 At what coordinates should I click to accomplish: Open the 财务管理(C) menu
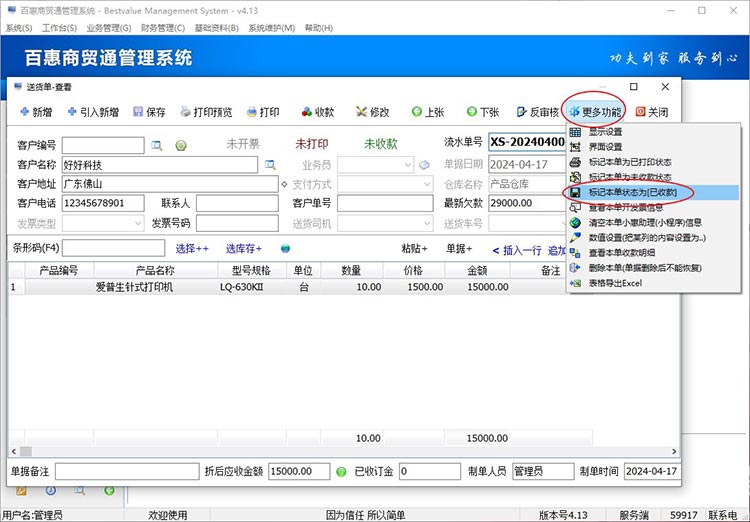(x=163, y=28)
